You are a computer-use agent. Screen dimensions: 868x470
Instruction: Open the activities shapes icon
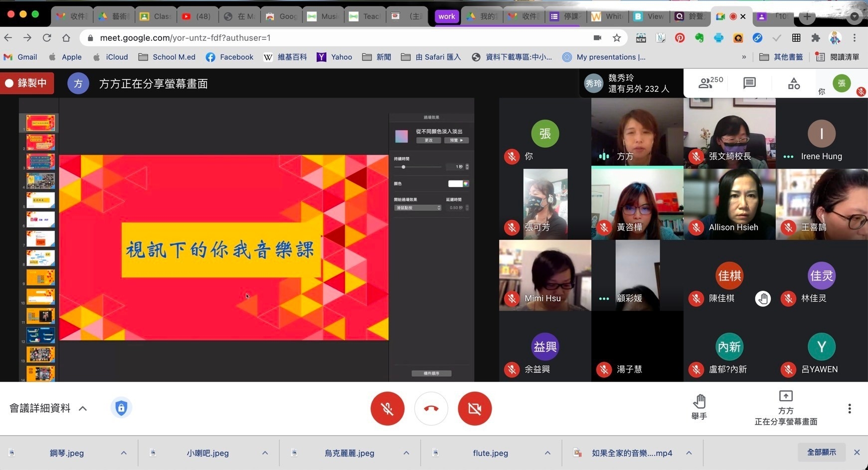794,83
